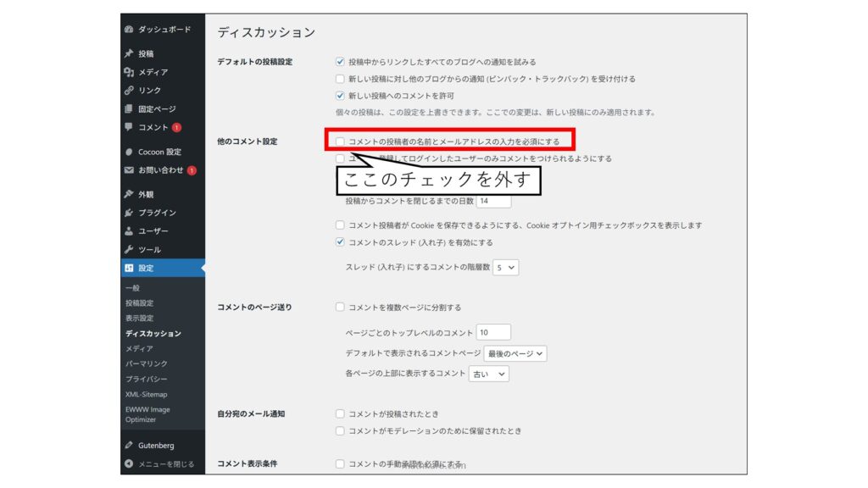Image resolution: width=868 pixels, height=488 pixels.
Task: Uncheck 新しい投稿へのコメントを許可
Action: [340, 96]
